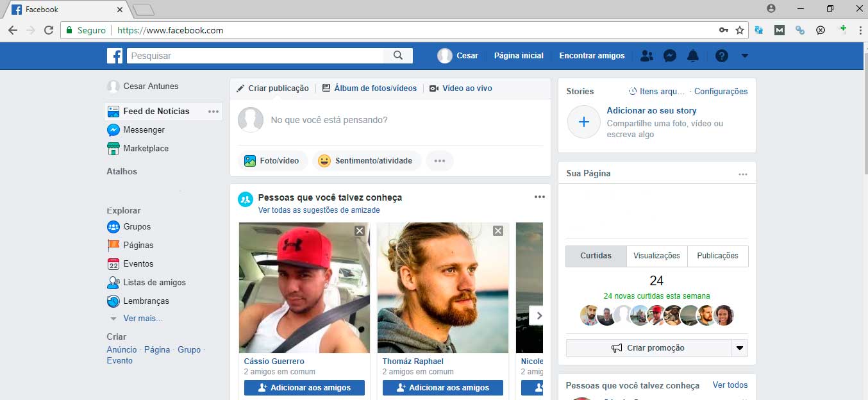This screenshot has height=400, width=868.
Task: Open Eventos in Explorar section
Action: coord(130,263)
